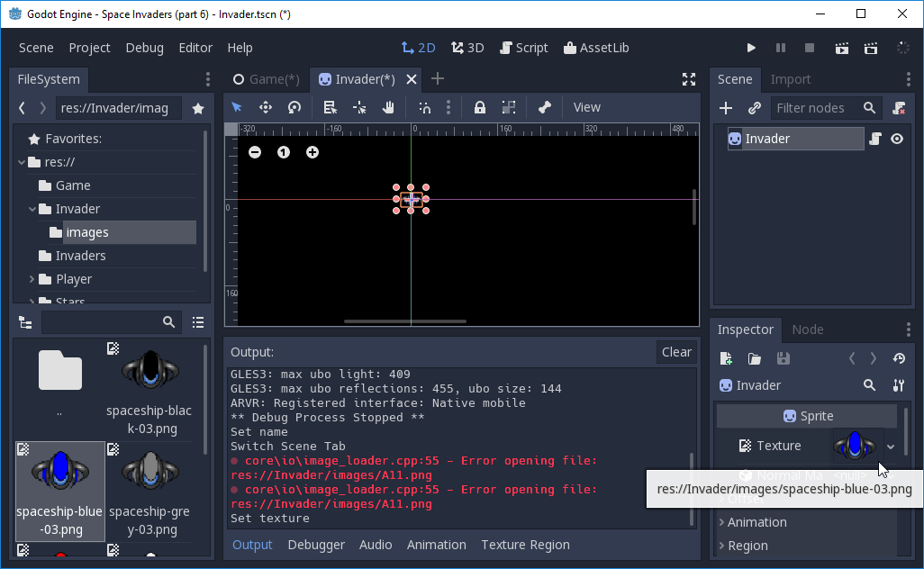Toggle the Favorites star on the FileSystem path bar
Image resolution: width=924 pixels, height=569 pixels.
pyautogui.click(x=197, y=107)
